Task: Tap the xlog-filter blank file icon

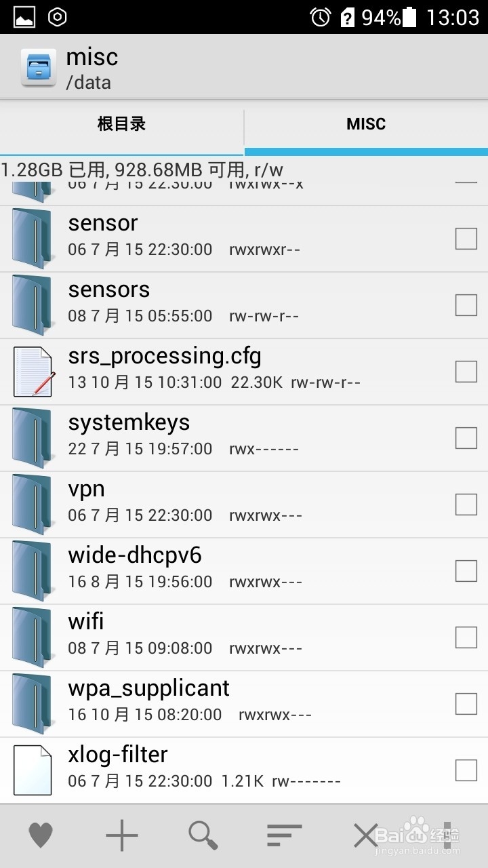Action: coord(33,770)
